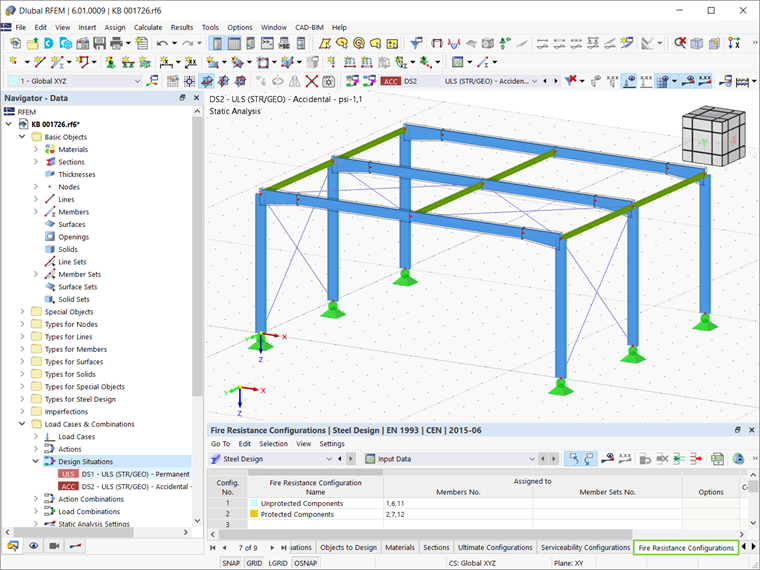The height and width of the screenshot is (570, 760).
Task: Click the Go To table menu
Action: 221,443
